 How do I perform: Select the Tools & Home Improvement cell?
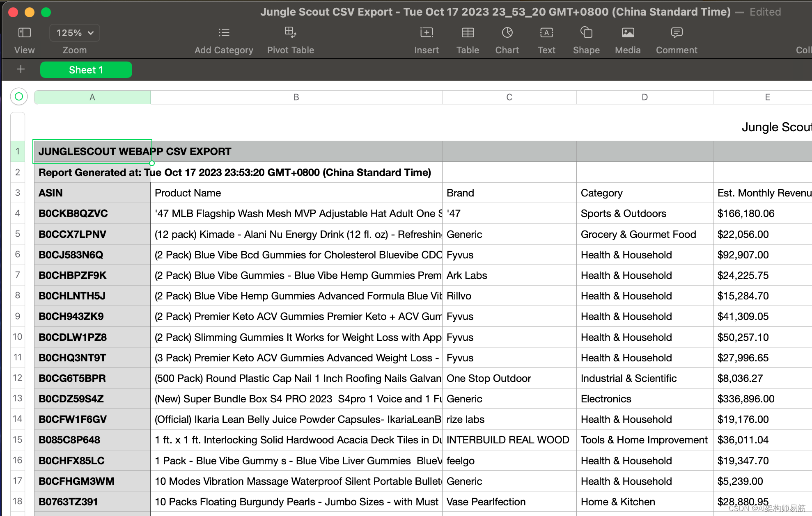(645, 440)
